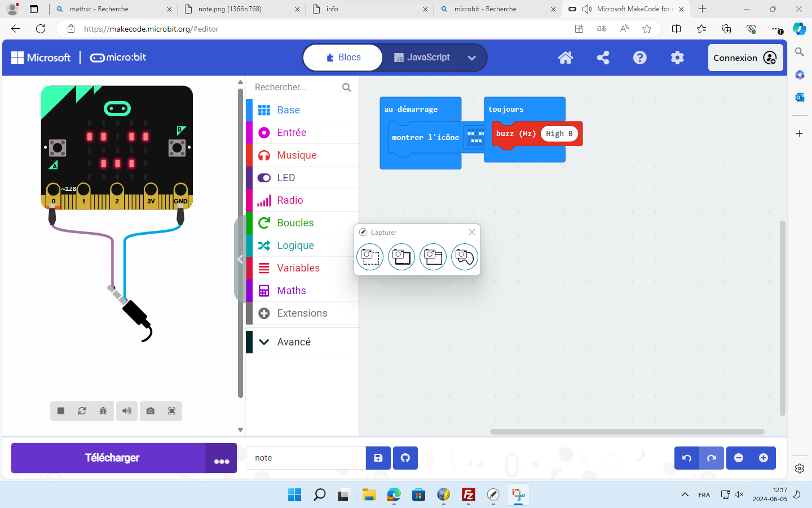Close the Capturer popup
Image resolution: width=812 pixels, height=508 pixels.
click(x=472, y=232)
